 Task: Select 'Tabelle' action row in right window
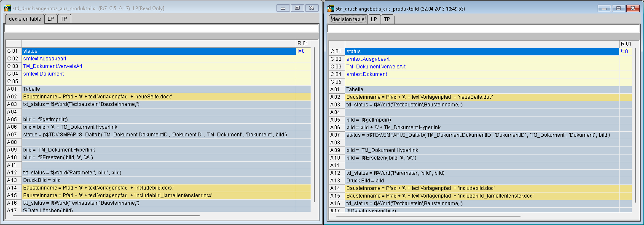coord(482,89)
